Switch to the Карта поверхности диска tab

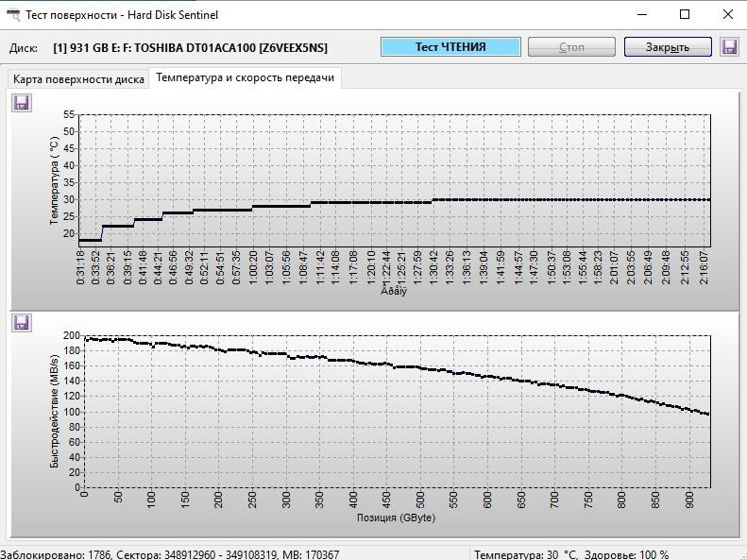(78, 79)
